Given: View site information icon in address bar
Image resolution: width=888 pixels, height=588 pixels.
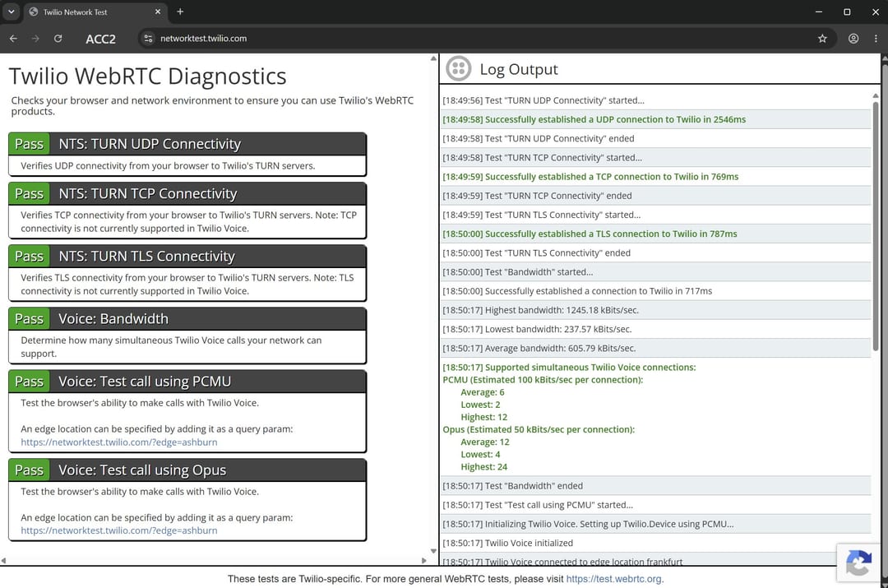Looking at the screenshot, I should (x=148, y=39).
